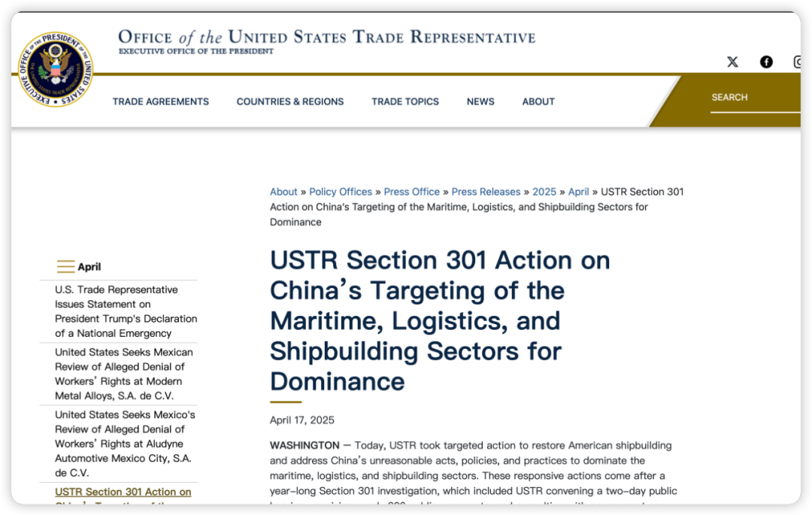Toggle the April sidebar hamburger menu icon

tap(65, 267)
